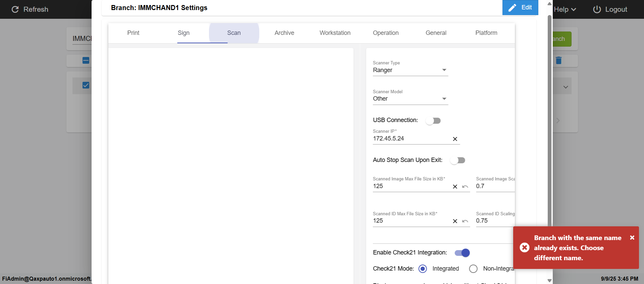
Task: Select the Non-Integrated Check21 mode radio
Action: (x=473, y=269)
